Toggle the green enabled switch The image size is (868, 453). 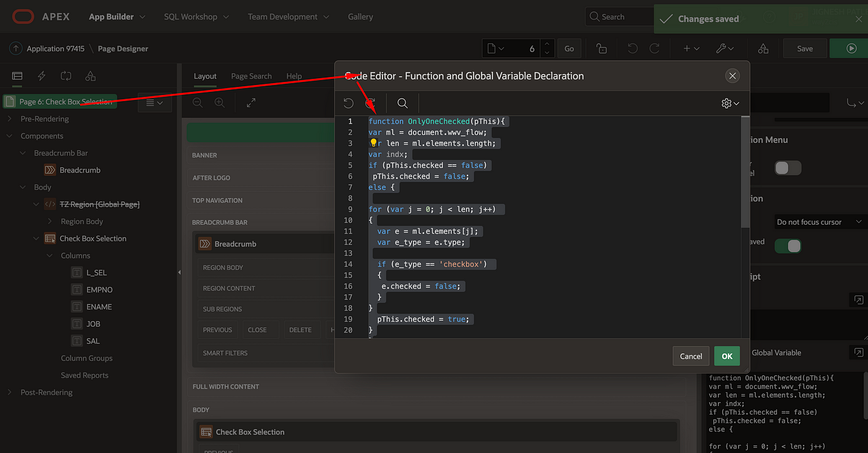click(788, 246)
